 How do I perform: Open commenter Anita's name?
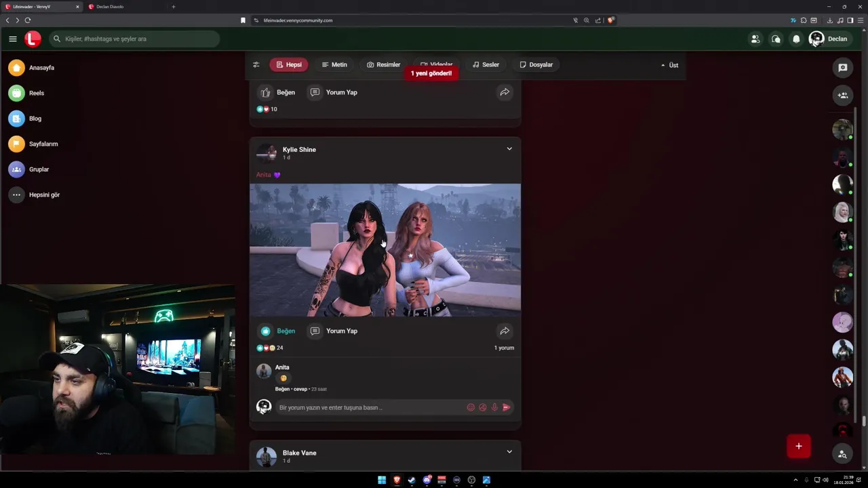[282, 367]
